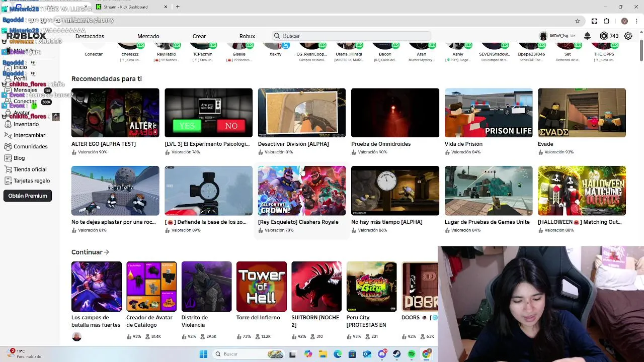The image size is (644, 362).
Task: Close the Stream - Kick Dashboard tab
Action: (x=166, y=7)
